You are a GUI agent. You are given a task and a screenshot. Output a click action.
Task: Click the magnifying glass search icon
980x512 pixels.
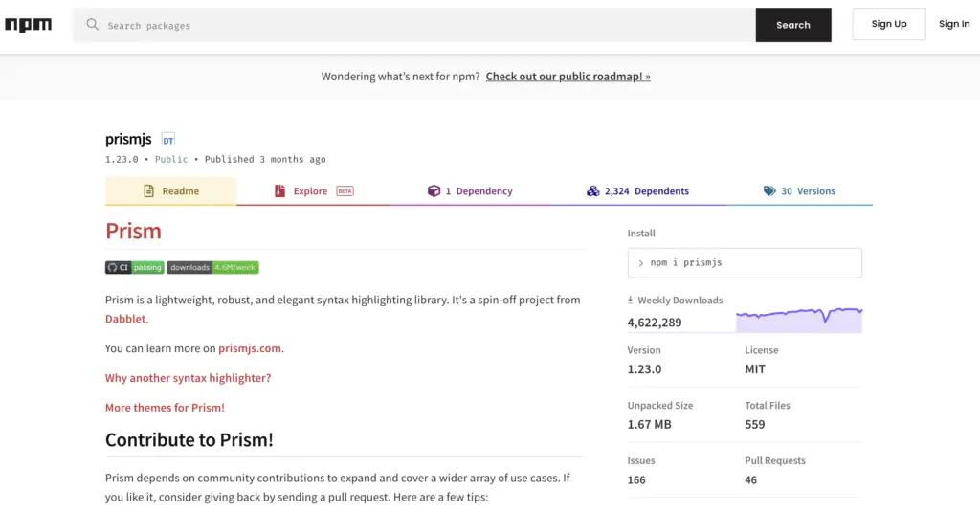click(93, 24)
